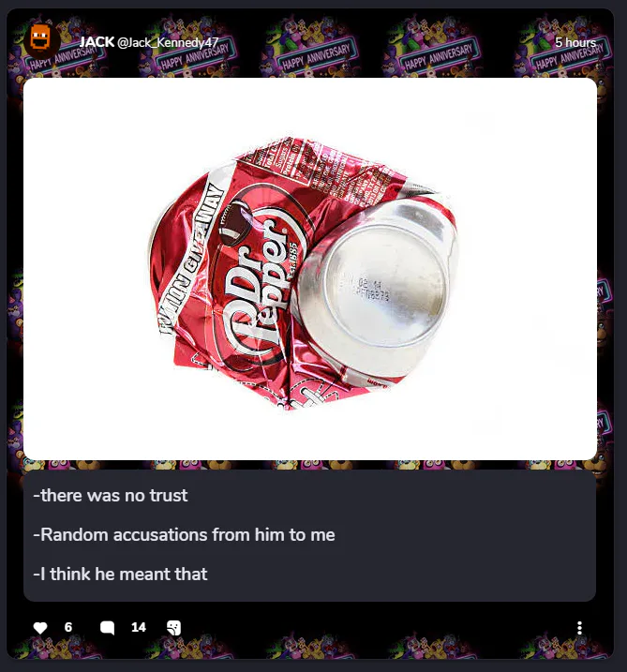Open the JACK display name link

[97, 42]
